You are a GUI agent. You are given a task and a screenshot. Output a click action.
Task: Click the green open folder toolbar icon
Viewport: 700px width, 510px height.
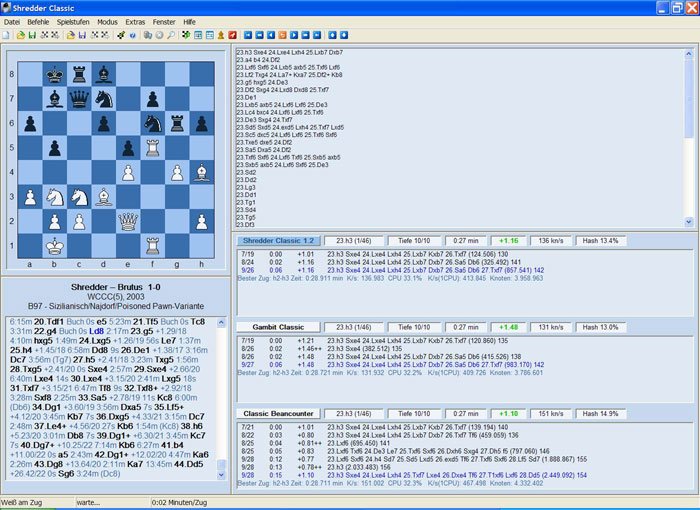click(x=21, y=35)
